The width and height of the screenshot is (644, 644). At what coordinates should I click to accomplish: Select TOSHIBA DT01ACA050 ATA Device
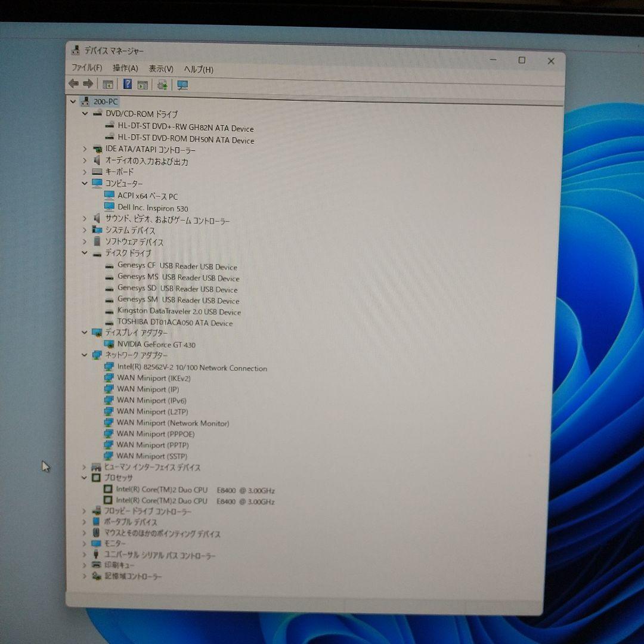[x=175, y=323]
